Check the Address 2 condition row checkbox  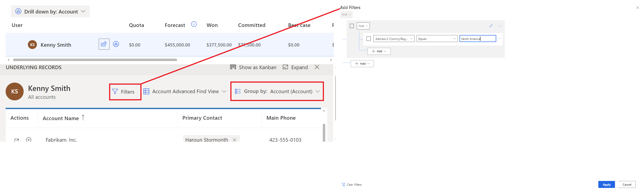(x=368, y=39)
